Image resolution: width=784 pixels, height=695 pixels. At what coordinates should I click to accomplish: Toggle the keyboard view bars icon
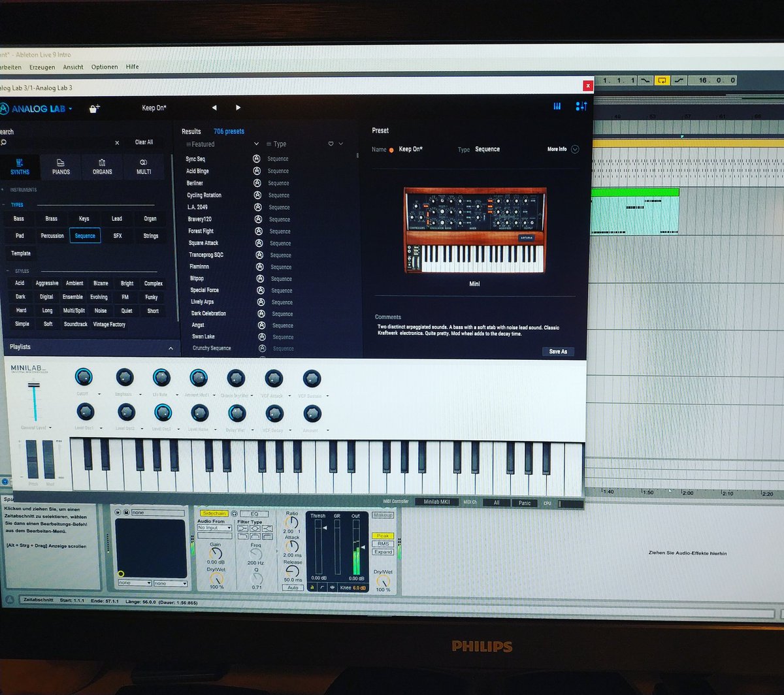click(557, 106)
